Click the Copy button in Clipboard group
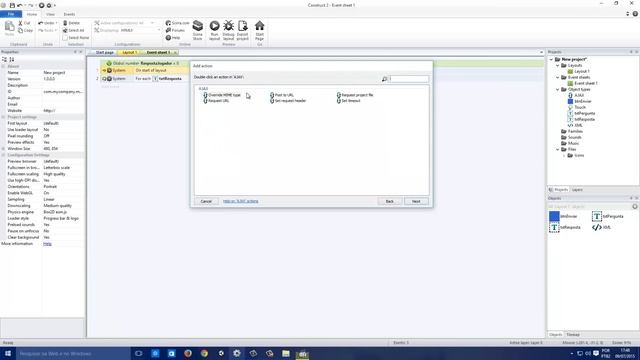The width and height of the screenshot is (640, 360). [x=25, y=31]
